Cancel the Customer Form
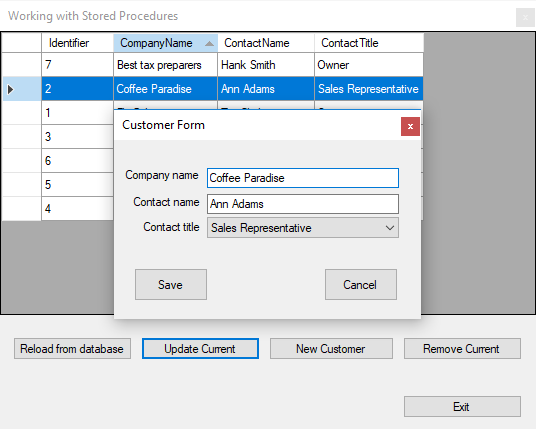Image resolution: width=536 pixels, height=429 pixels. (x=361, y=284)
